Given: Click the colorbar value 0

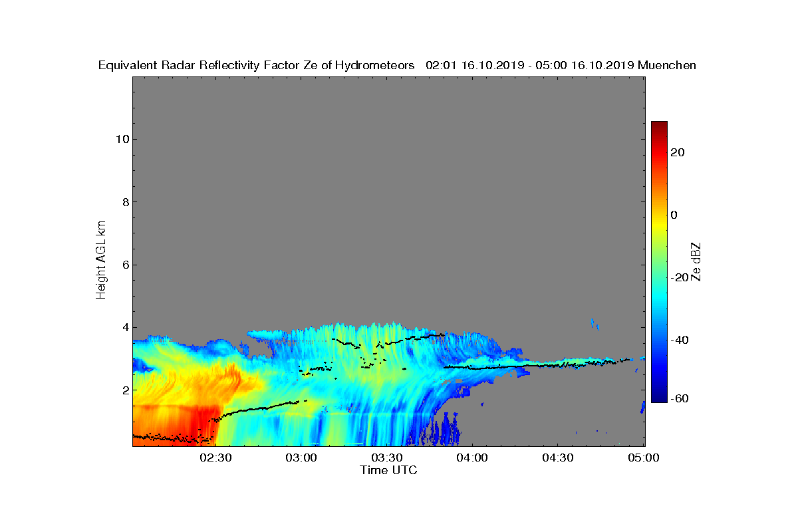Looking at the screenshot, I should (674, 215).
